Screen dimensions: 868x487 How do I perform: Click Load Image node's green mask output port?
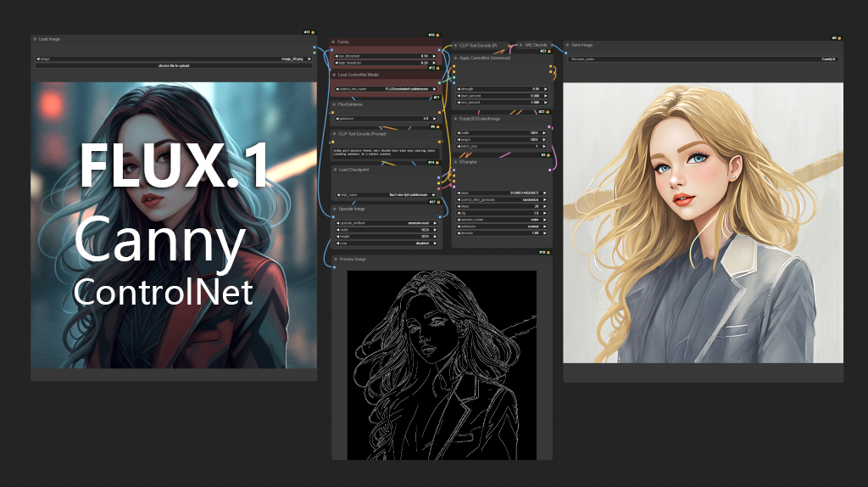pos(314,53)
